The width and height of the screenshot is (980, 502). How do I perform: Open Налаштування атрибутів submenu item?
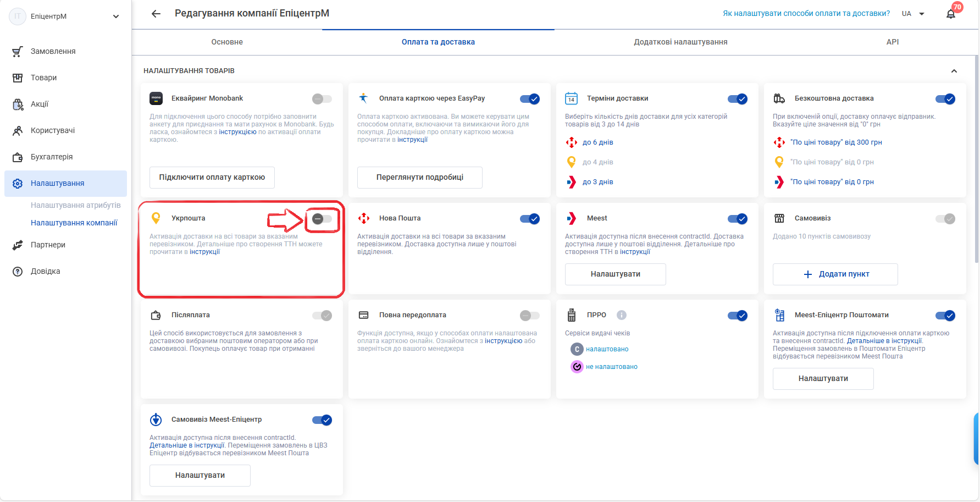pos(76,205)
